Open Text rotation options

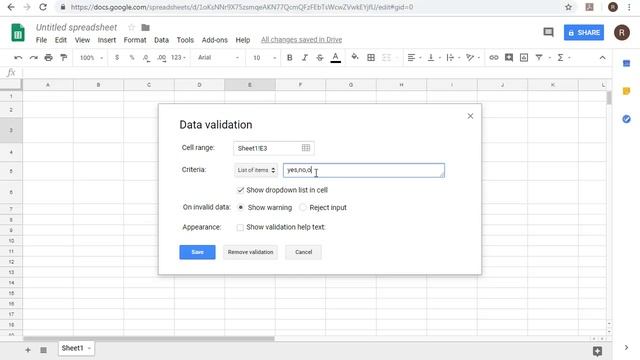472,58
